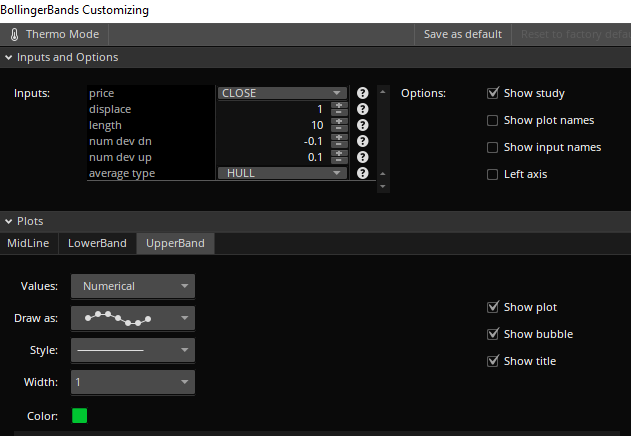The image size is (631, 436).
Task: Open the line Style dropdown
Action: (x=133, y=350)
